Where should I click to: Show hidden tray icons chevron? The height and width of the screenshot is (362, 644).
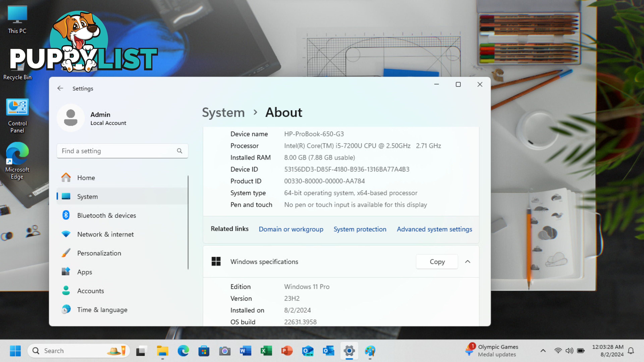tap(543, 351)
